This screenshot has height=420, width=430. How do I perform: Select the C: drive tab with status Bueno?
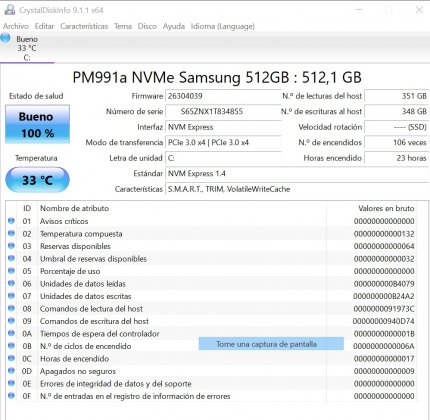pos(27,48)
